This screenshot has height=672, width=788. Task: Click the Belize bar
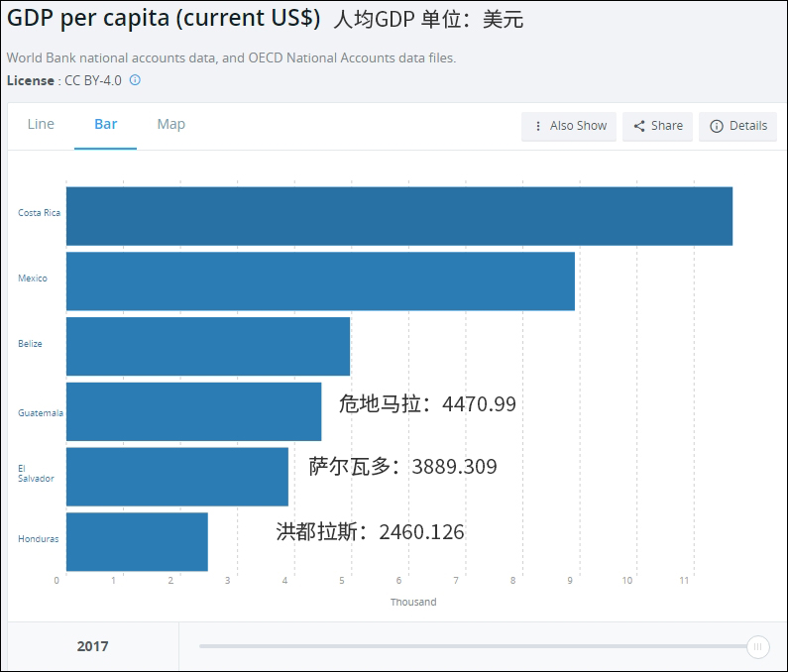[208, 346]
